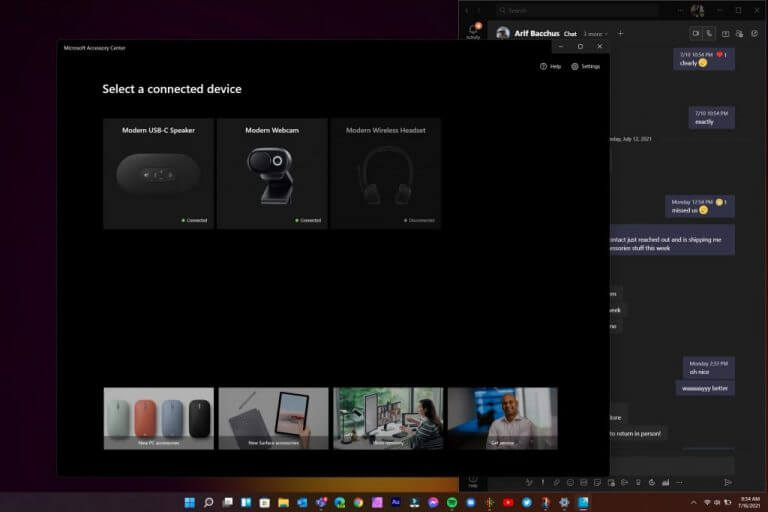Open Teams Help at the sidebar bottom
Screen dimensions: 768x512
(x=473, y=481)
